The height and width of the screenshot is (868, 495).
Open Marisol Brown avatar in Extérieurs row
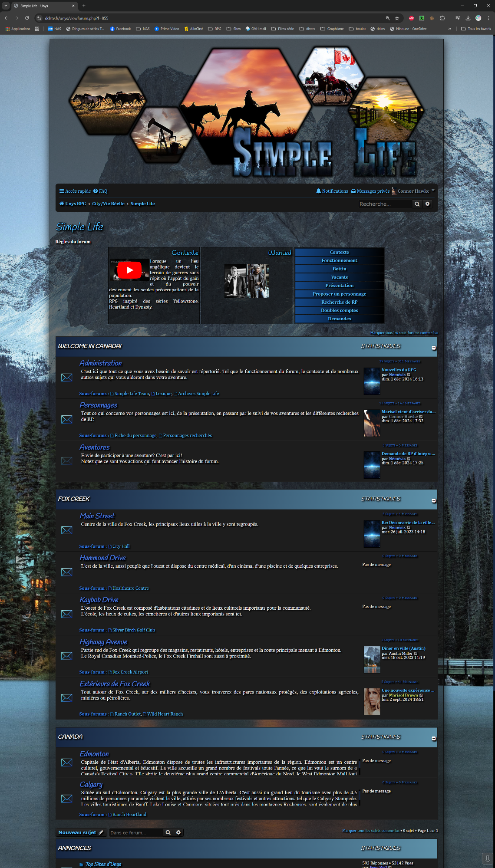(372, 701)
